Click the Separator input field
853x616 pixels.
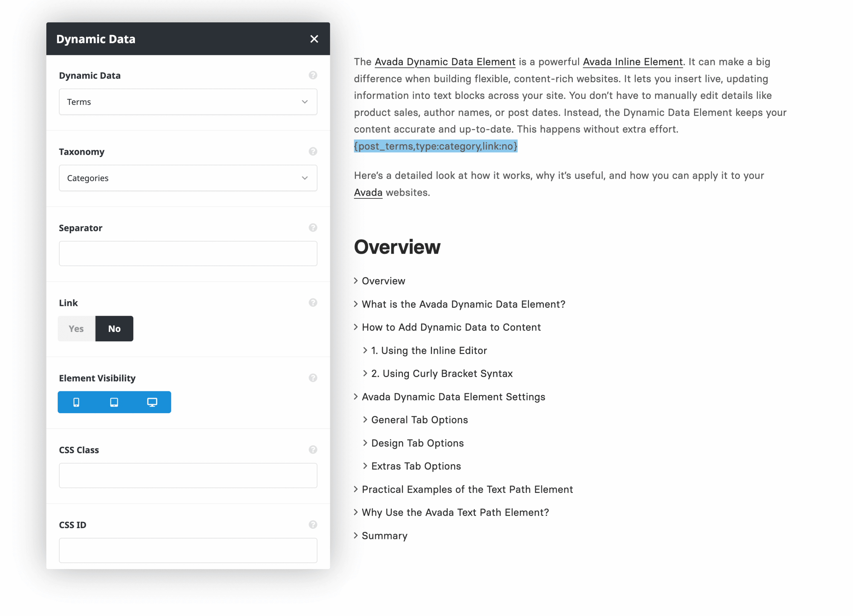coord(188,254)
